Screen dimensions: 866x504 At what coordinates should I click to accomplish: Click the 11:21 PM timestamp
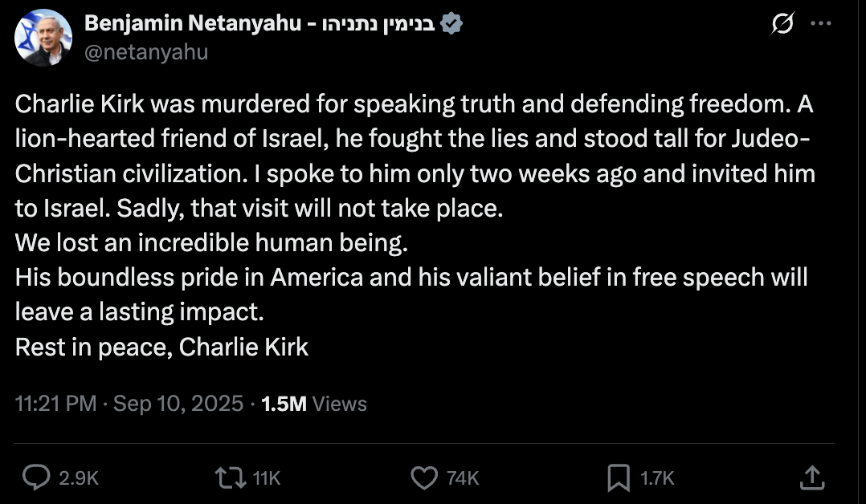pos(55,404)
